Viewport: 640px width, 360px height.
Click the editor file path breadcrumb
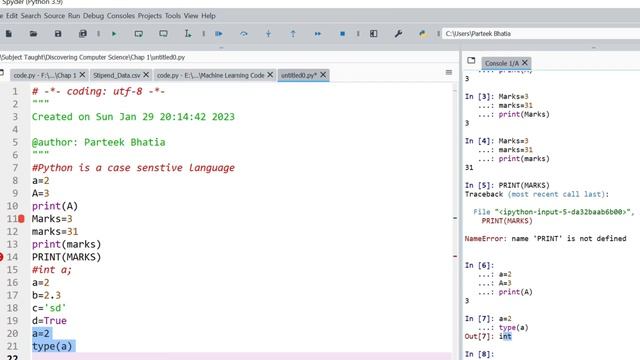click(93, 58)
